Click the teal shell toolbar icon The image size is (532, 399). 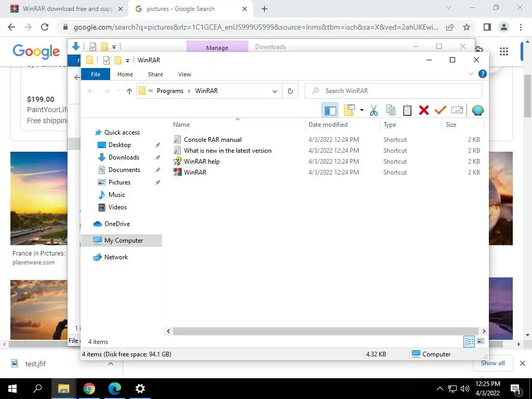click(478, 110)
